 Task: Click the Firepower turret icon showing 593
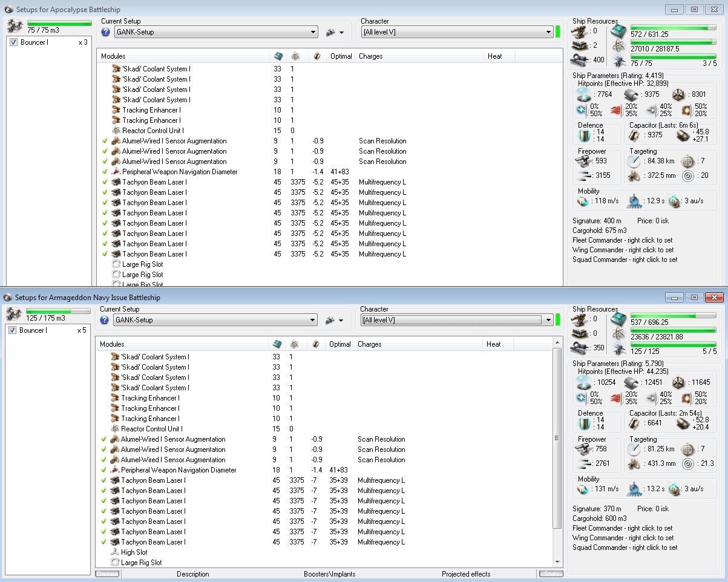585,161
